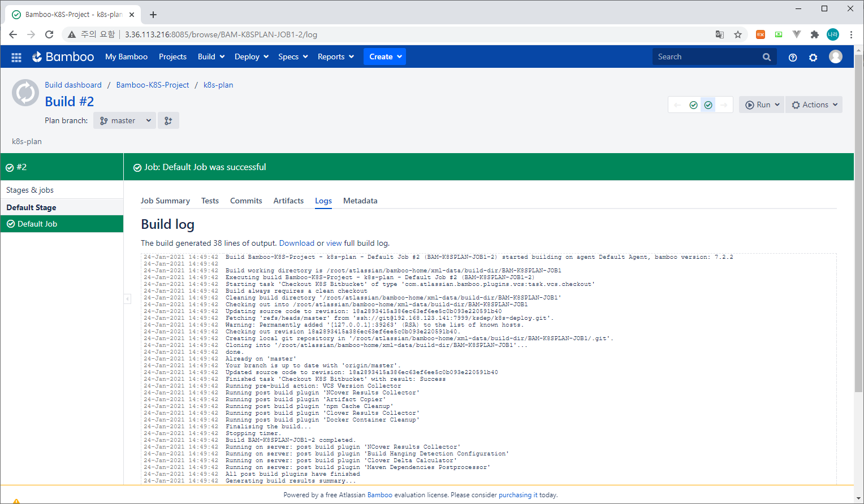
Task: Open the administration gear icon
Action: coord(813,57)
